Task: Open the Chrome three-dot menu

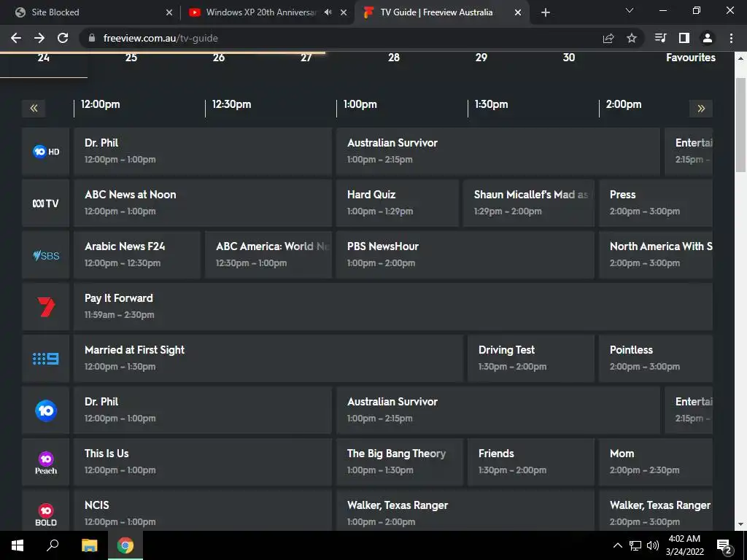Action: pyautogui.click(x=731, y=38)
